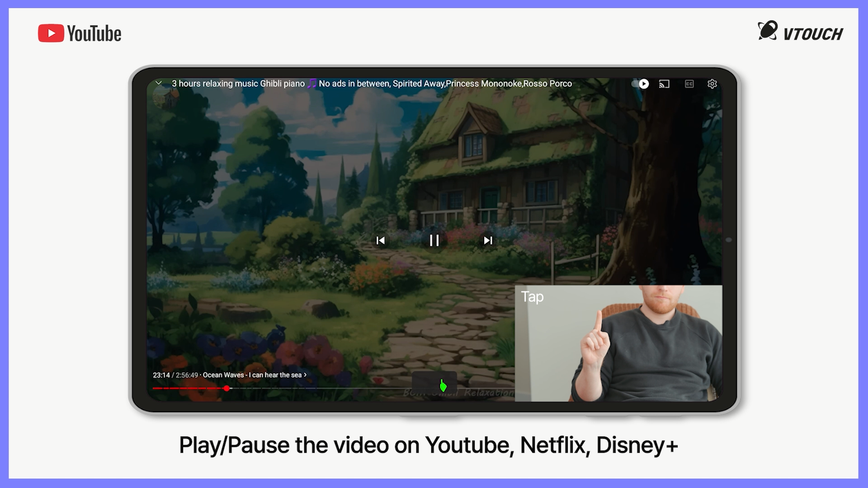
Task: Click the green hand cursor indicator
Action: click(x=443, y=385)
